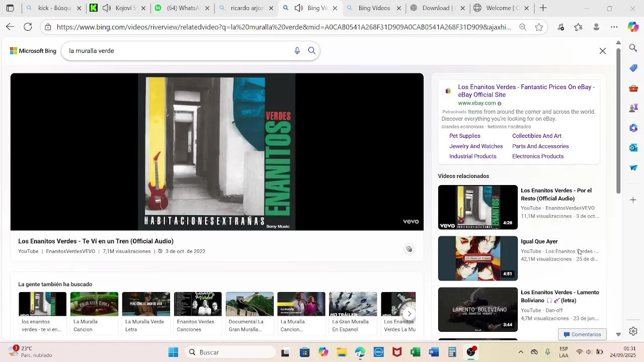Open the Windows Start menu
The height and width of the screenshot is (362, 644).
click(173, 352)
